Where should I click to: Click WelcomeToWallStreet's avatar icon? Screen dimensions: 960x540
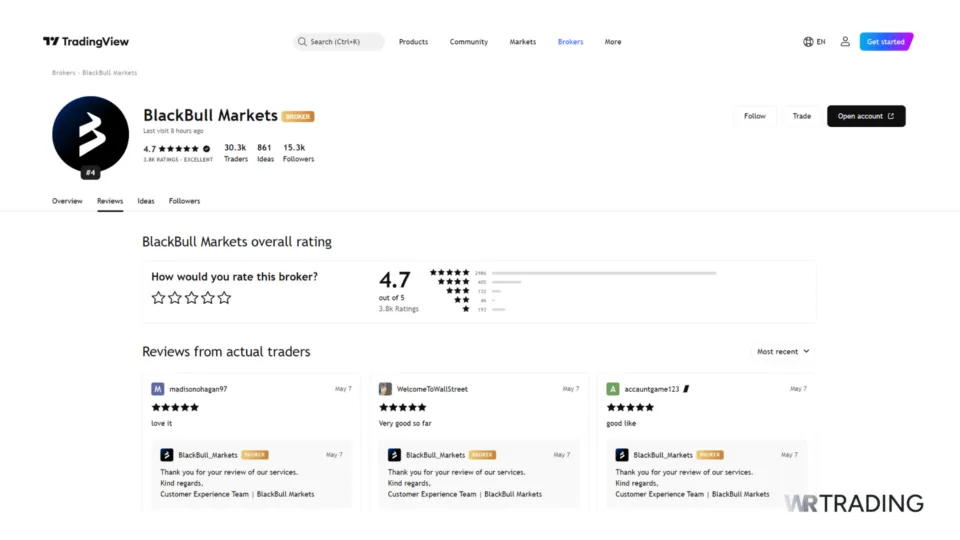point(385,389)
